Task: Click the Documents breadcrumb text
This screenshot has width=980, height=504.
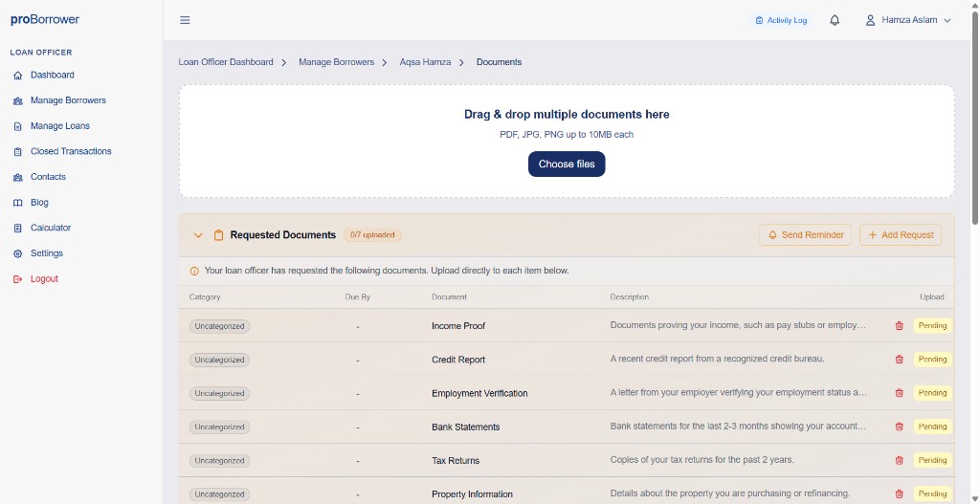Action: point(499,62)
